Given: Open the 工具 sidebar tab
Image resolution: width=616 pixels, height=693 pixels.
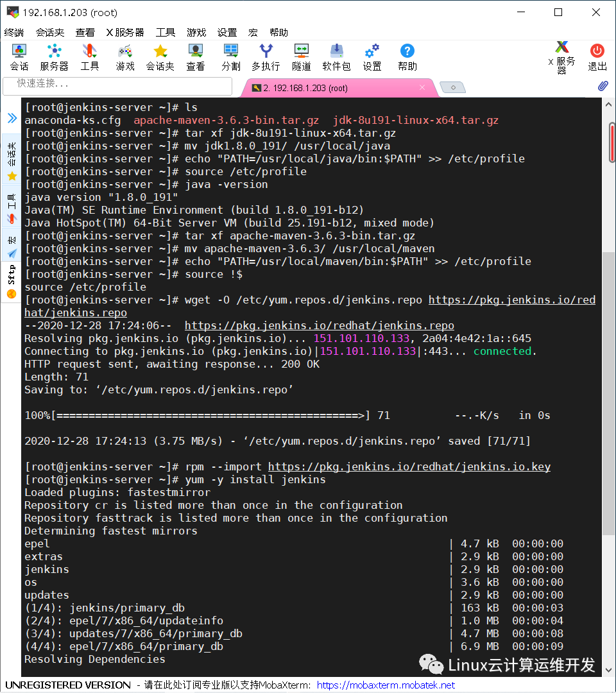Looking at the screenshot, I should pos(12,208).
